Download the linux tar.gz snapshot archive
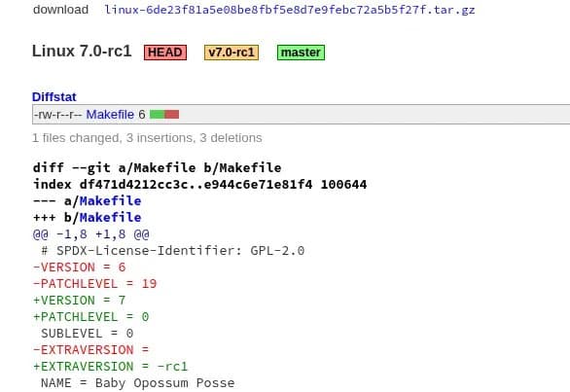This screenshot has height=392, width=570. 289,10
